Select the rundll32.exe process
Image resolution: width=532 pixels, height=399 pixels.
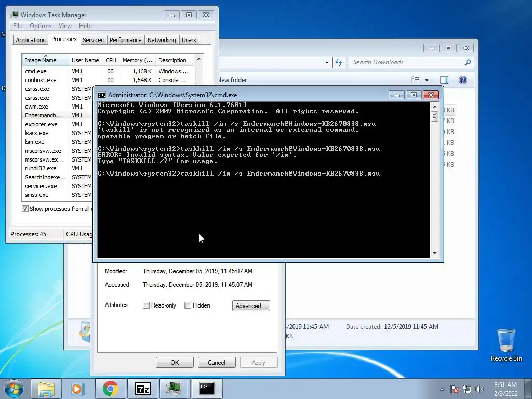pyautogui.click(x=58, y=168)
